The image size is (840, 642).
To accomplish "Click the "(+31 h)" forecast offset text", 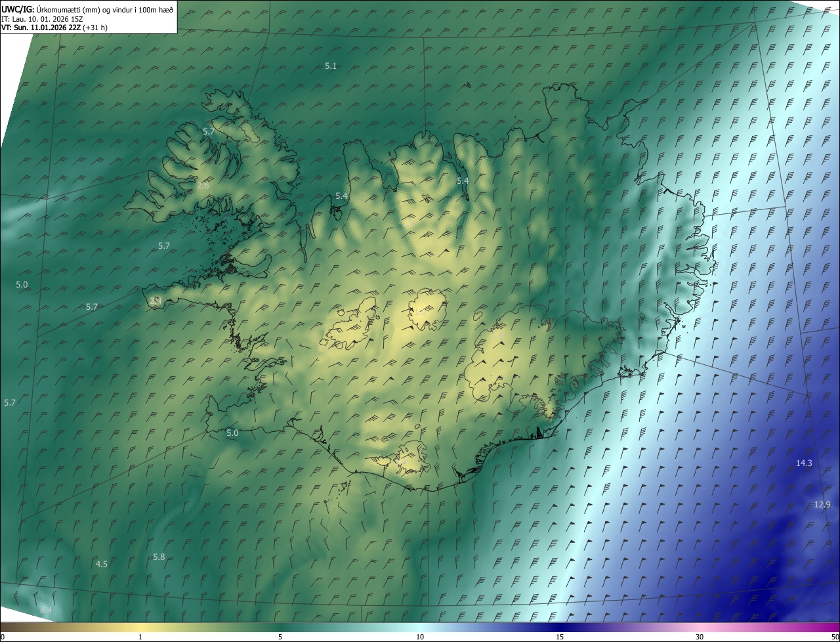I will tap(96, 28).
